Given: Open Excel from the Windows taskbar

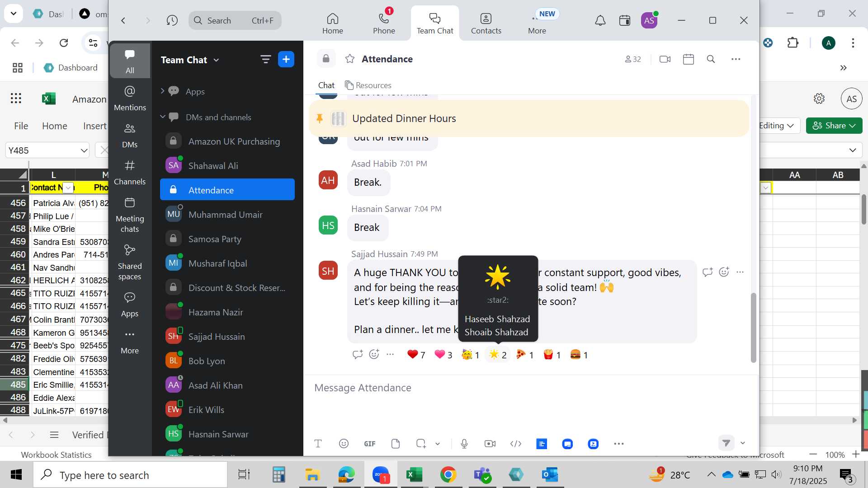Looking at the screenshot, I should 414,475.
